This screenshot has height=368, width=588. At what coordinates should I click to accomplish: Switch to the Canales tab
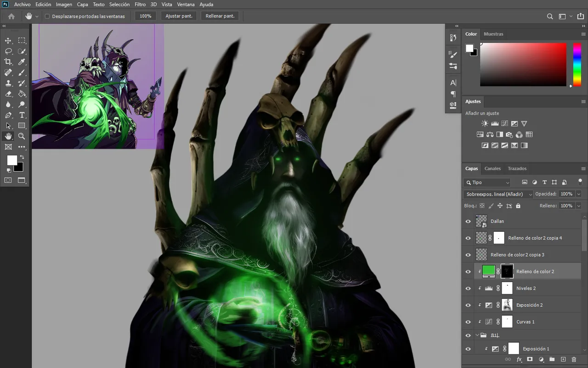492,168
